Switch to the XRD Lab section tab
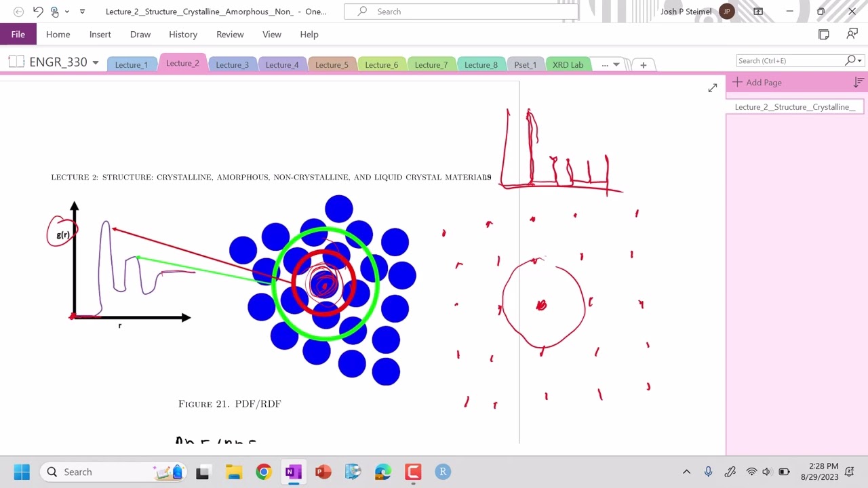The image size is (868, 488). coord(568,65)
